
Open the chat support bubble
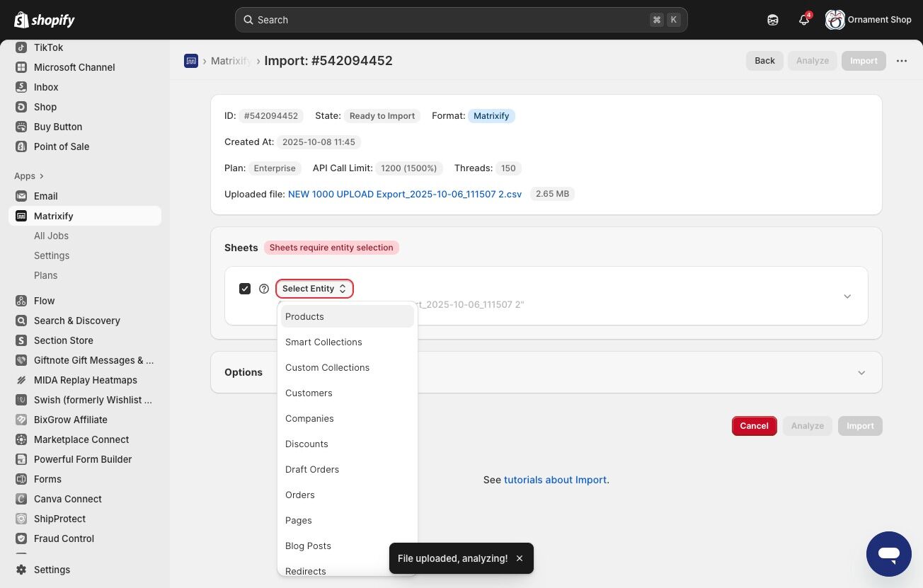(x=889, y=554)
